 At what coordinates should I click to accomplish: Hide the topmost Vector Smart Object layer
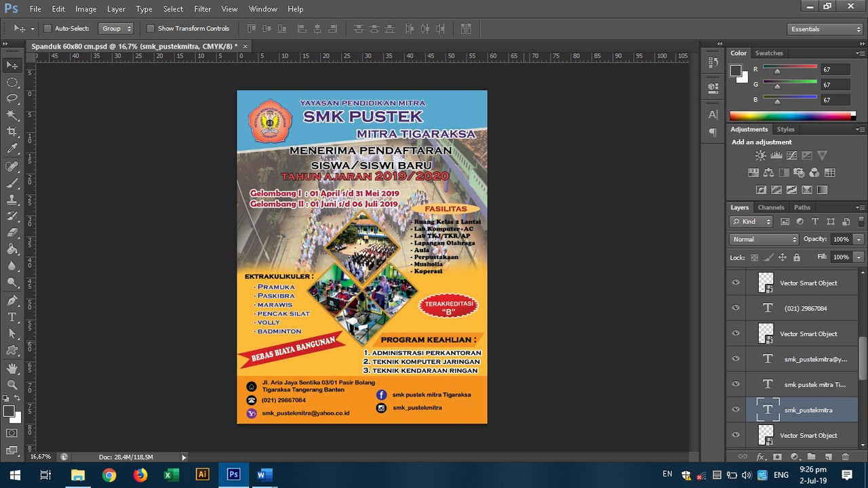click(736, 283)
